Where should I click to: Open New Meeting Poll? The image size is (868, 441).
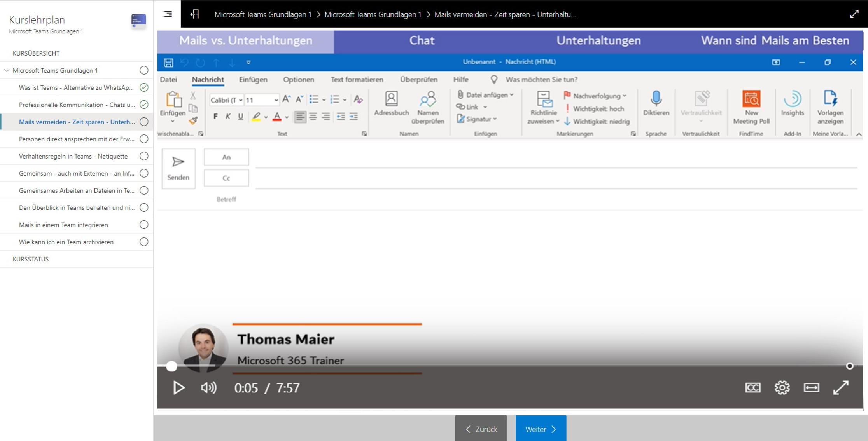pos(751,108)
